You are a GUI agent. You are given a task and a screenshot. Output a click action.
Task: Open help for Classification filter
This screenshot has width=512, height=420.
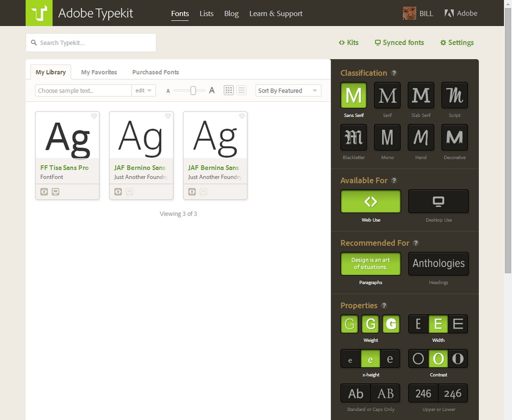394,73
